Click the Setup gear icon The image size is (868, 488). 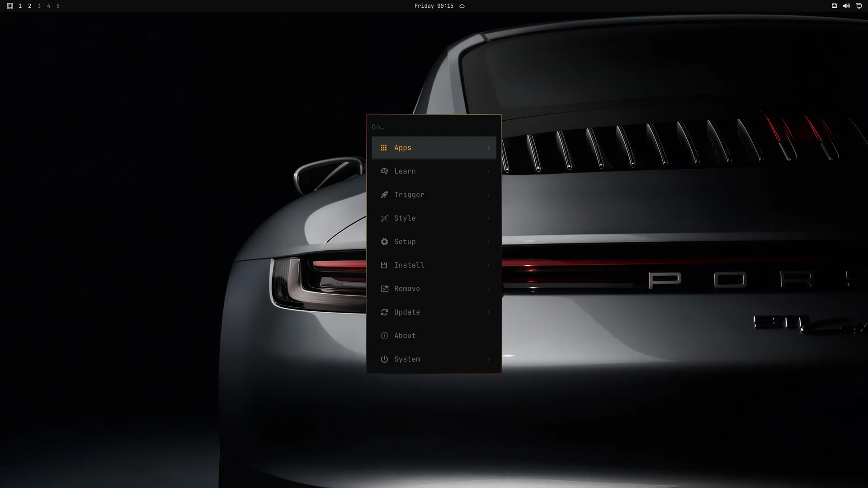[384, 242]
